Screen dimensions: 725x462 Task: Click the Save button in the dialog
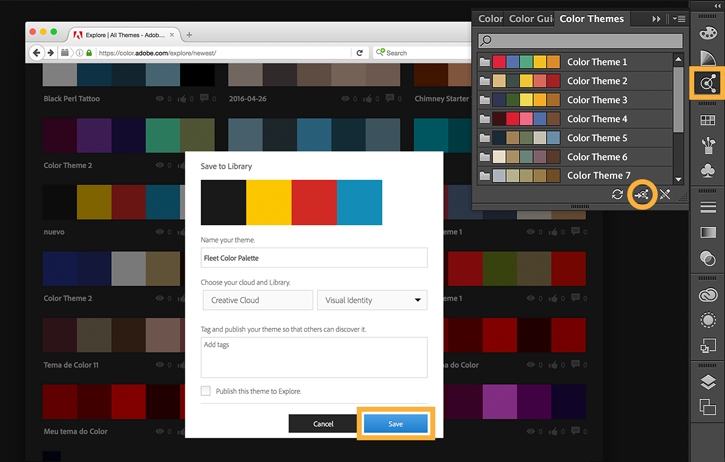[x=395, y=424]
